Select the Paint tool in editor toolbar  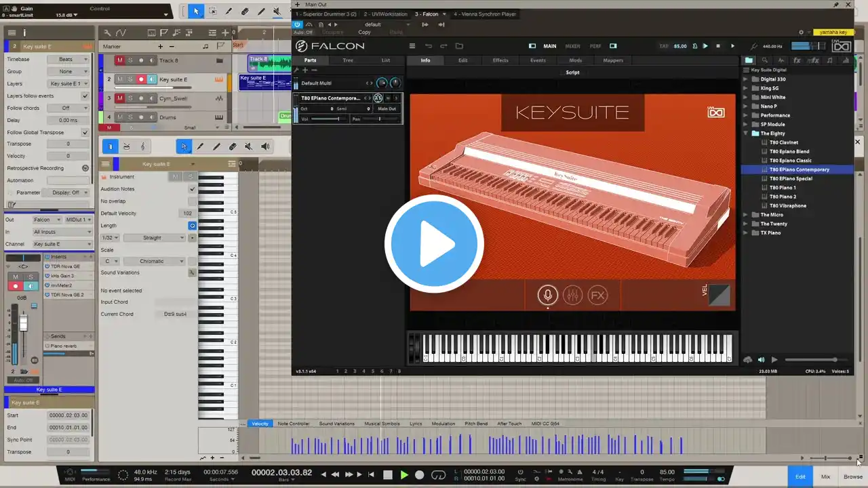pyautogui.click(x=216, y=146)
